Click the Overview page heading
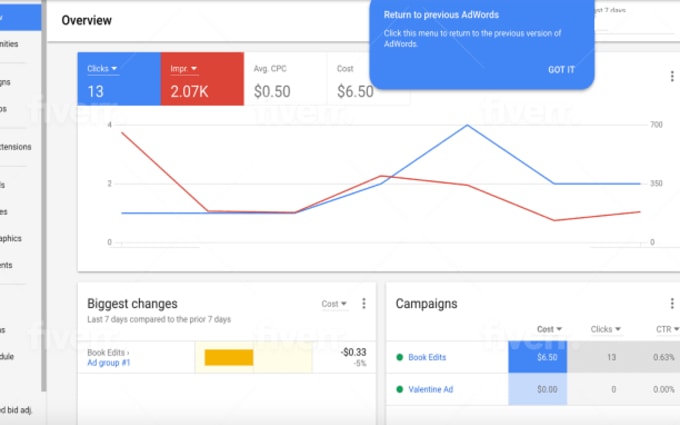Screen dimensions: 680x425 [x=87, y=20]
